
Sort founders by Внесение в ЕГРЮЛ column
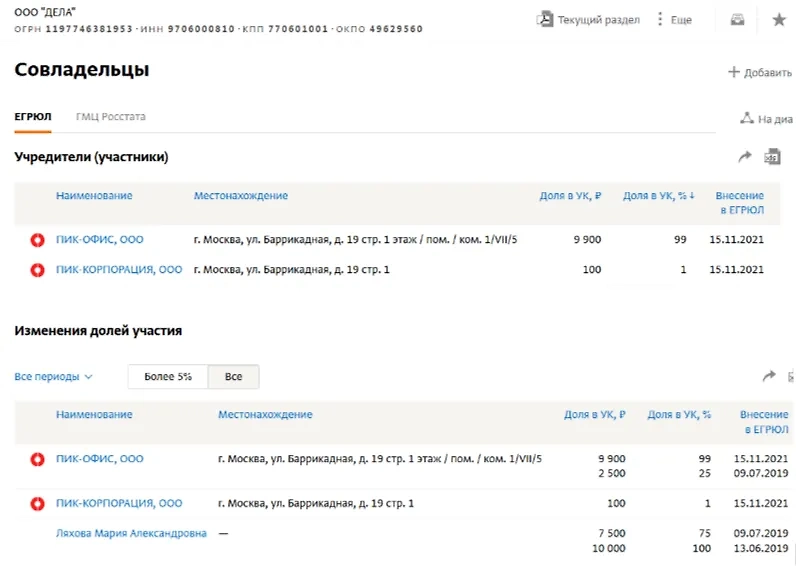pos(739,203)
